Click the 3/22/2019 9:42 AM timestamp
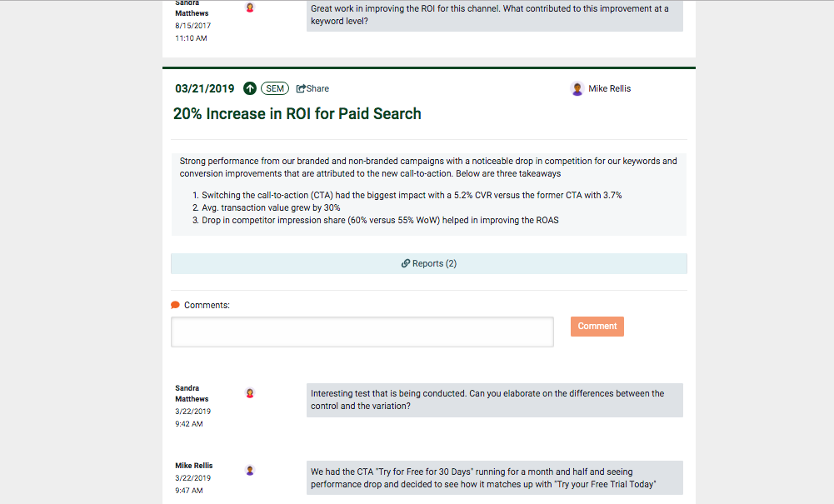Viewport: 834px width, 504px height. click(192, 417)
